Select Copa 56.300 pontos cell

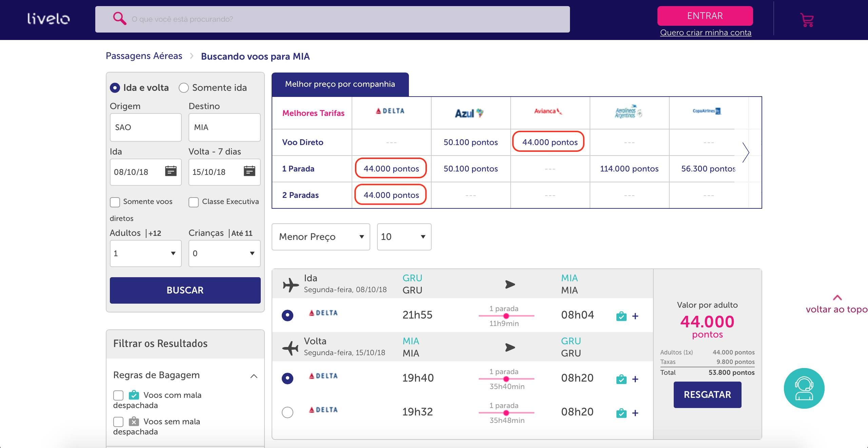click(x=708, y=169)
